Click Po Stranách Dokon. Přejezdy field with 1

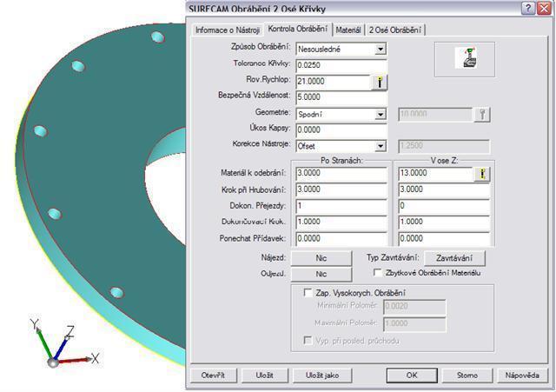341,206
